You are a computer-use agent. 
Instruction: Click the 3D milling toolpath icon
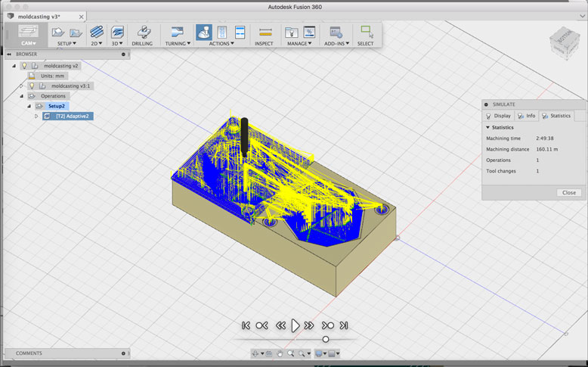click(x=117, y=32)
